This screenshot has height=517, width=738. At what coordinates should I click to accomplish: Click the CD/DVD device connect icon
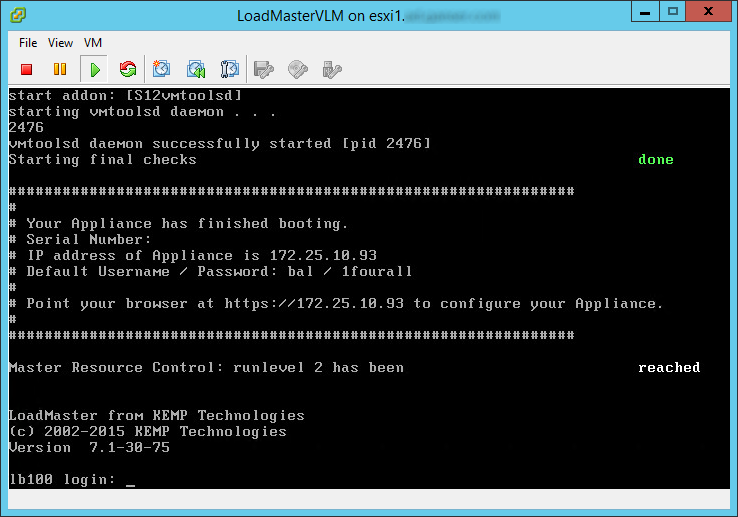coord(298,70)
